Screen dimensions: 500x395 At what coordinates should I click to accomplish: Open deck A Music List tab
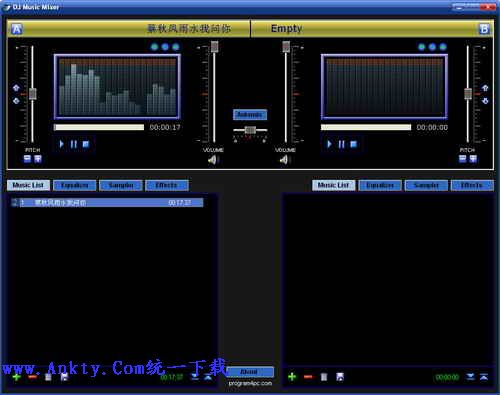tap(28, 185)
